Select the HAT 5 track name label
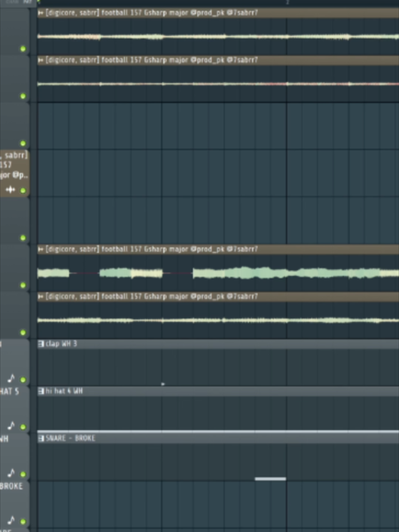This screenshot has width=399, height=532. pyautogui.click(x=9, y=391)
